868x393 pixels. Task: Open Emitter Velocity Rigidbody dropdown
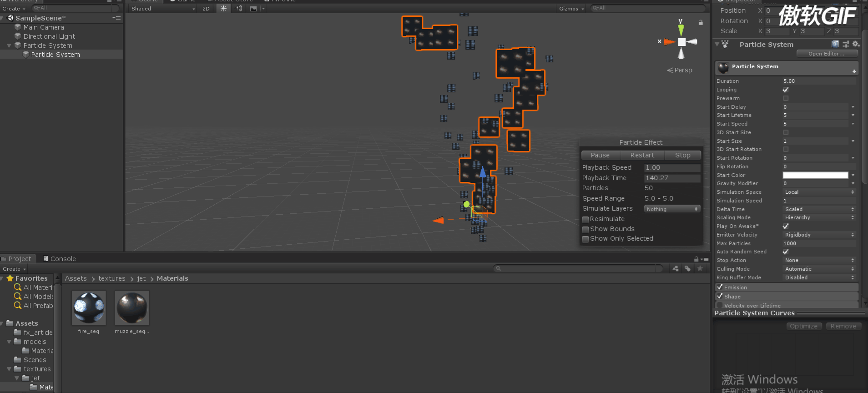[819, 235]
